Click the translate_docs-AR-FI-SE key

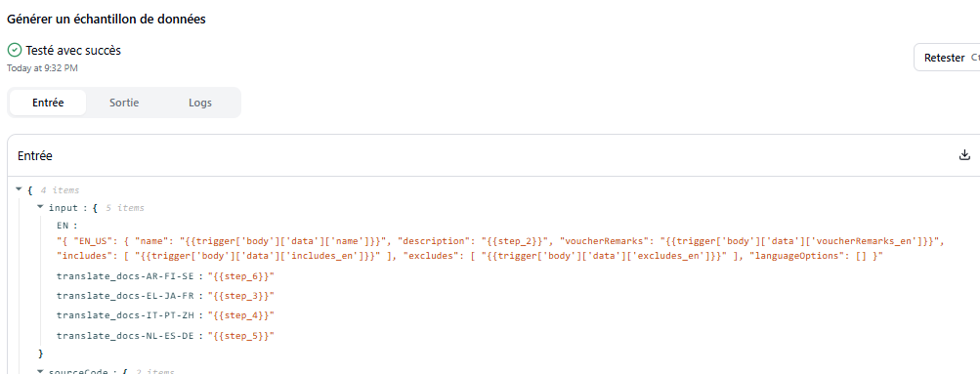point(125,276)
